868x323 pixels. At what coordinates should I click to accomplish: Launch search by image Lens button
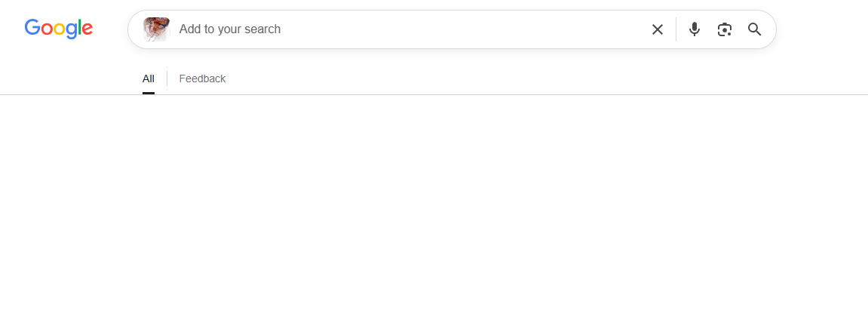pos(725,29)
